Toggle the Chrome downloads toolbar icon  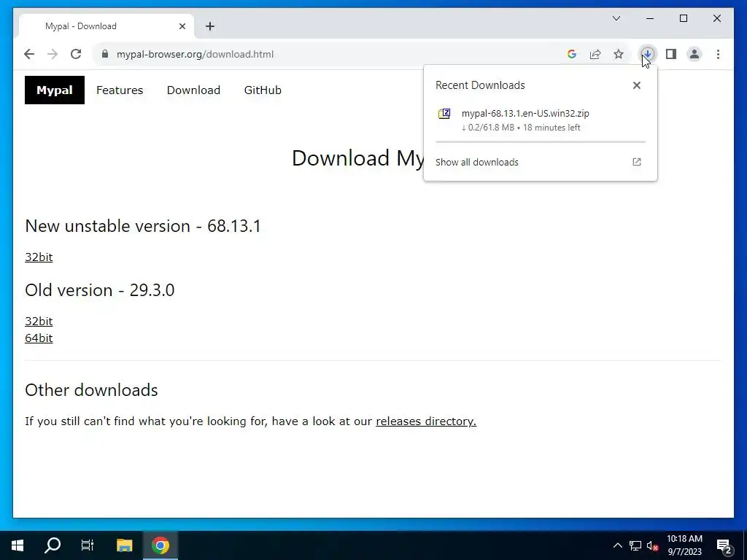pyautogui.click(x=648, y=54)
